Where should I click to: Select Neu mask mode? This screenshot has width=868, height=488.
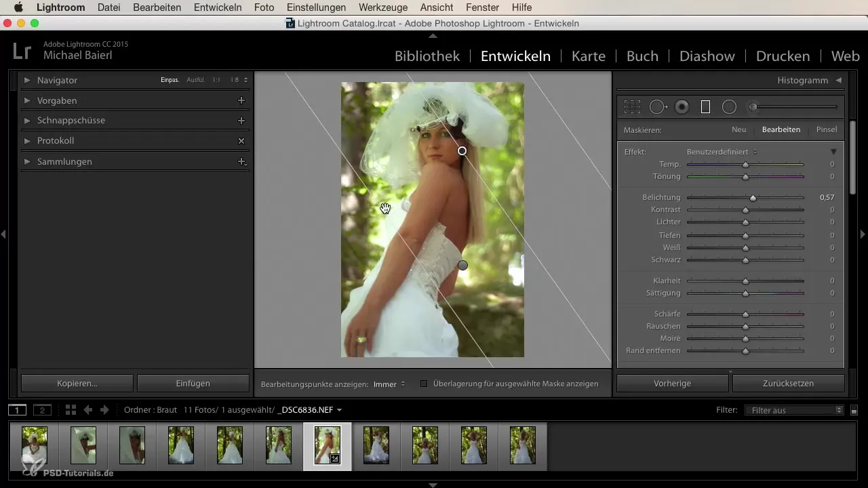tap(738, 129)
